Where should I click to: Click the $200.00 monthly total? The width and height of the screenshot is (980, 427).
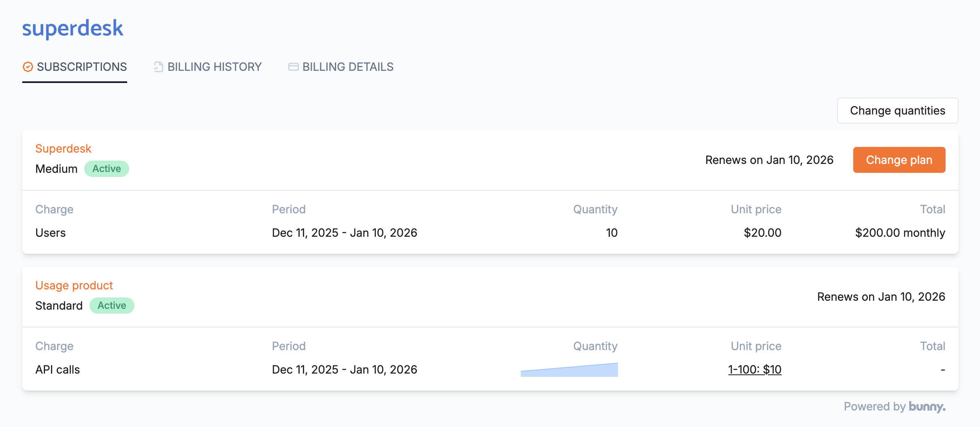tap(900, 233)
